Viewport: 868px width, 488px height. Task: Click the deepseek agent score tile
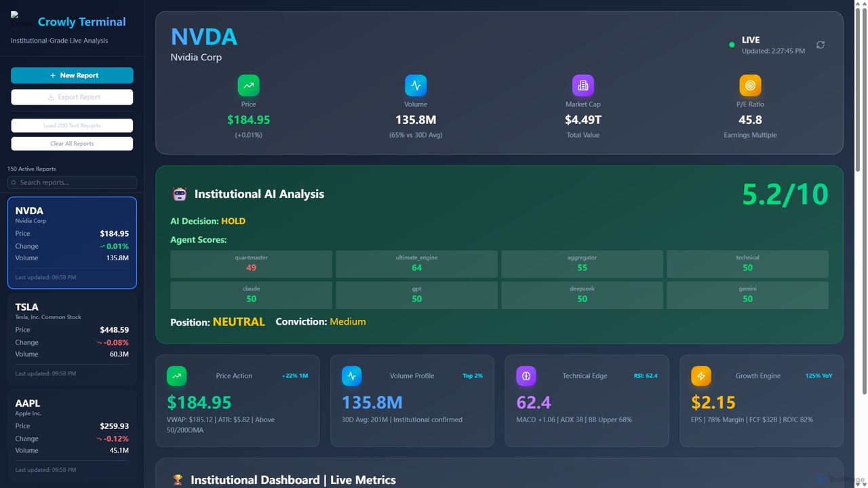coord(582,295)
